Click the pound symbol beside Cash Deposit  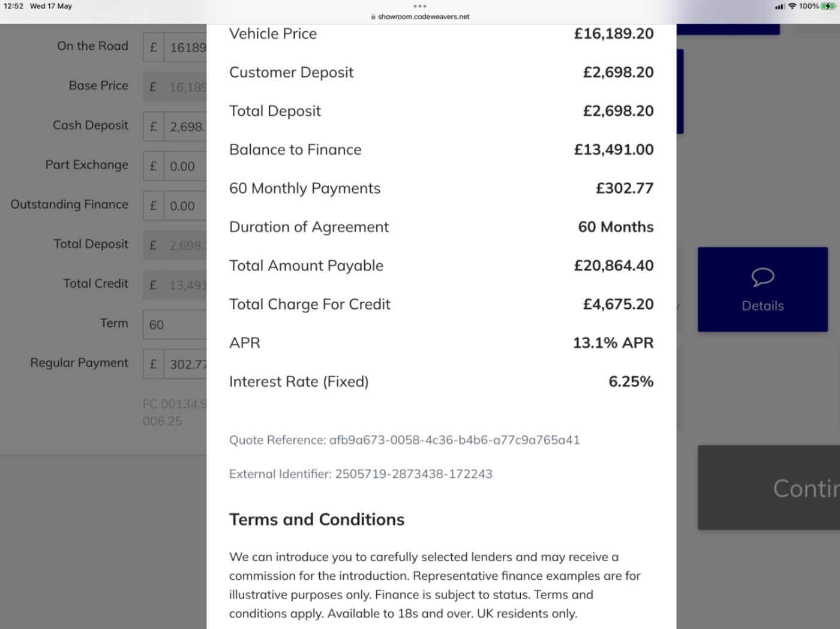(153, 127)
